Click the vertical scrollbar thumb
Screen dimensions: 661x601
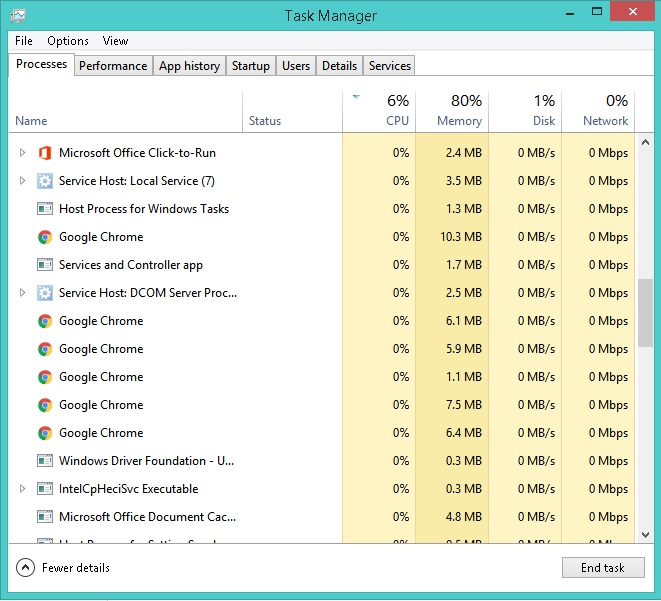(645, 313)
